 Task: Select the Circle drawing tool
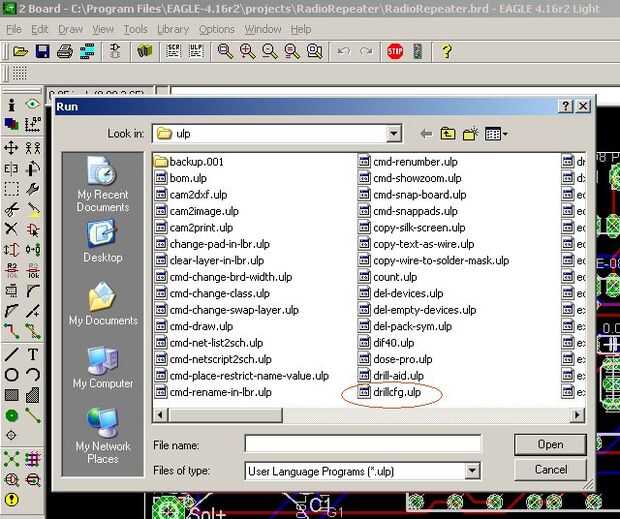(x=11, y=374)
